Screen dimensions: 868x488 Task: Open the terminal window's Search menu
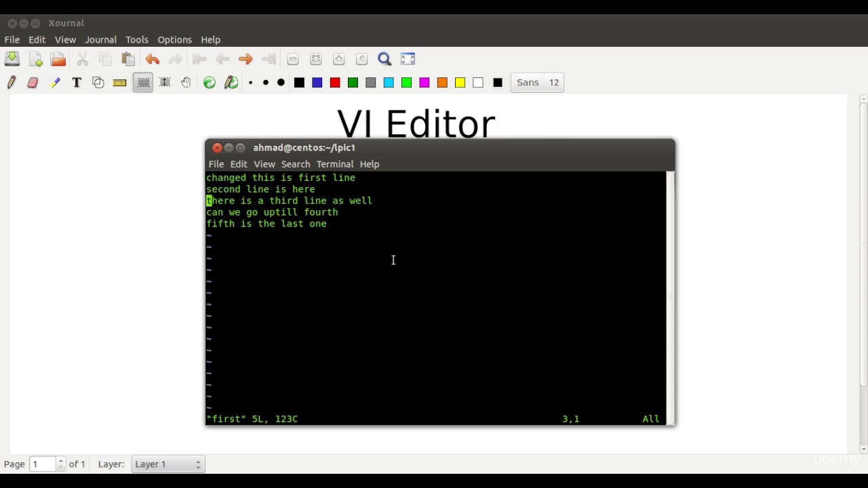[x=296, y=164]
